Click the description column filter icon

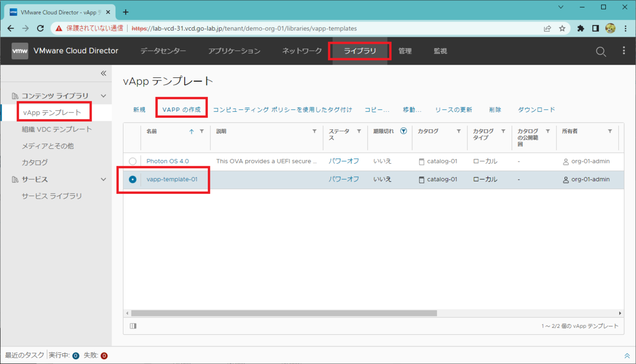tap(314, 131)
